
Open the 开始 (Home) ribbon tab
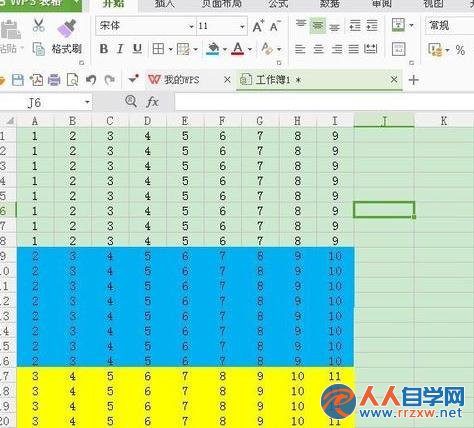114,4
